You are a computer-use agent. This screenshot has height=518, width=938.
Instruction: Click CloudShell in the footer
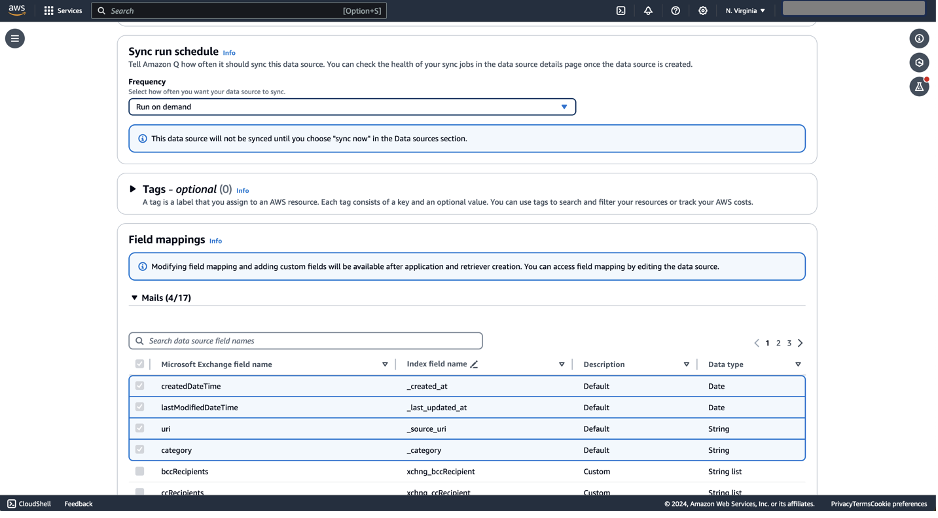(29, 504)
